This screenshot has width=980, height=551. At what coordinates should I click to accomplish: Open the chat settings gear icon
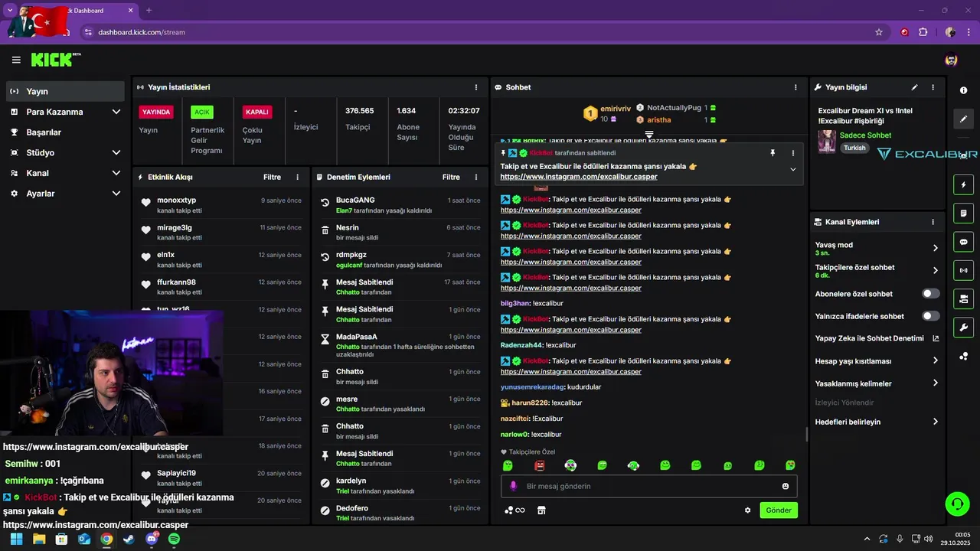point(748,510)
